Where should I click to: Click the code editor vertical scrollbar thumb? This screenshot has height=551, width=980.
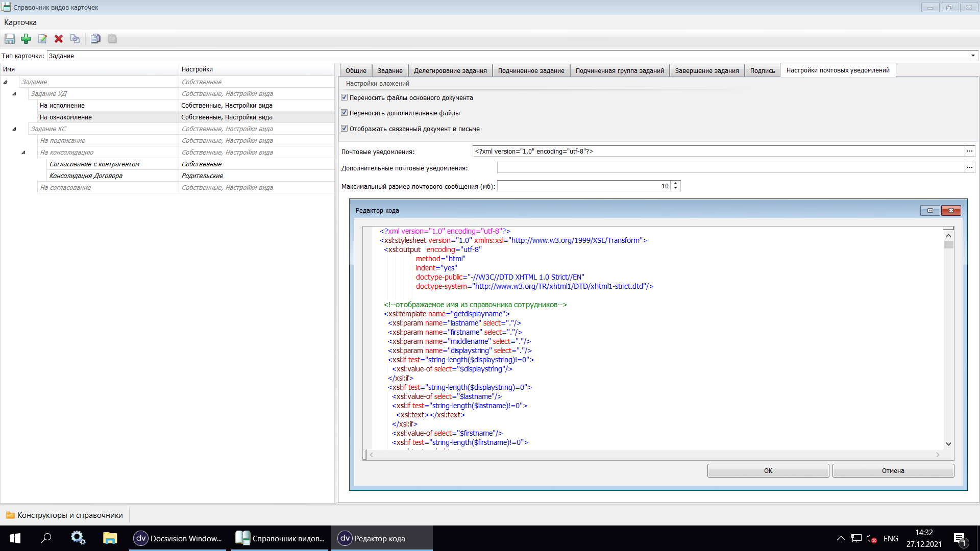(948, 245)
